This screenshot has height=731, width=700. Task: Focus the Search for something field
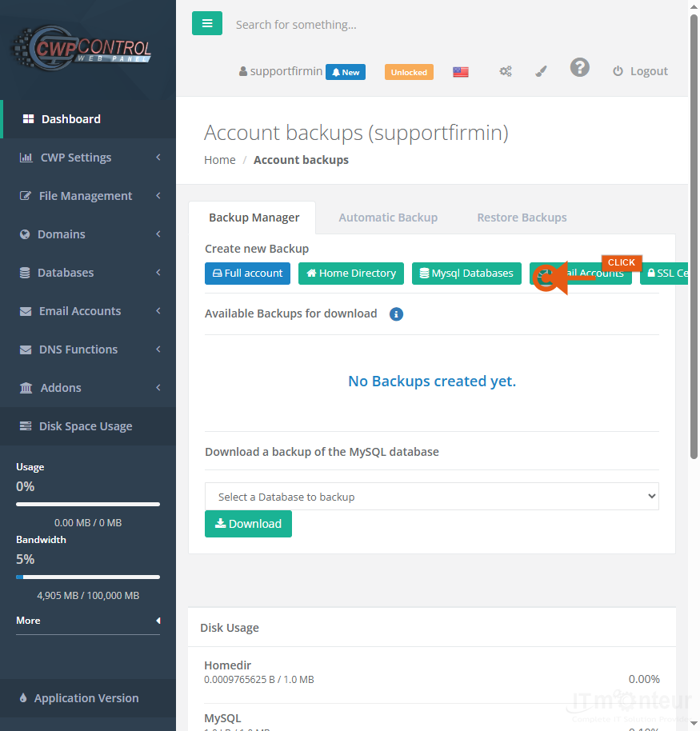(296, 25)
